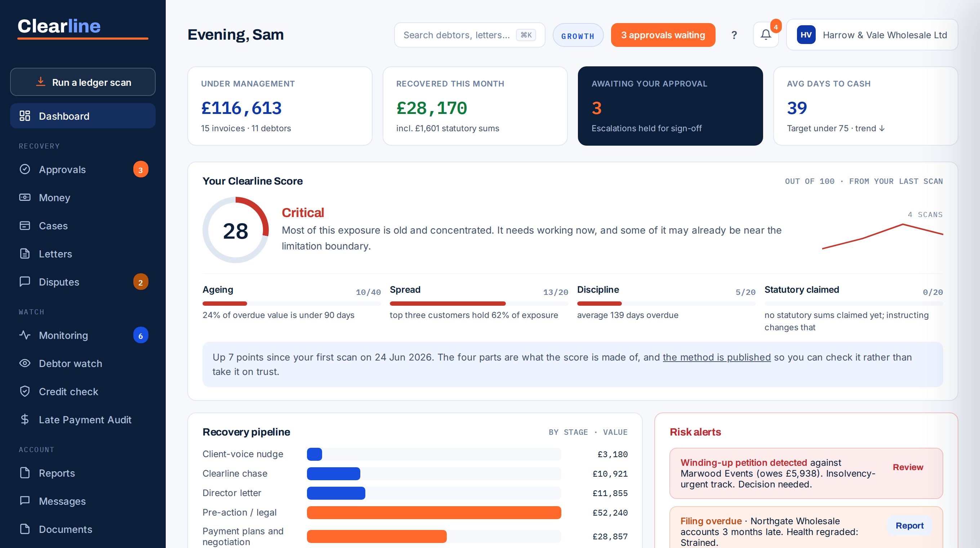Viewport: 980px width, 548px height.
Task: Click the GROWTH plan badge
Action: pos(578,35)
